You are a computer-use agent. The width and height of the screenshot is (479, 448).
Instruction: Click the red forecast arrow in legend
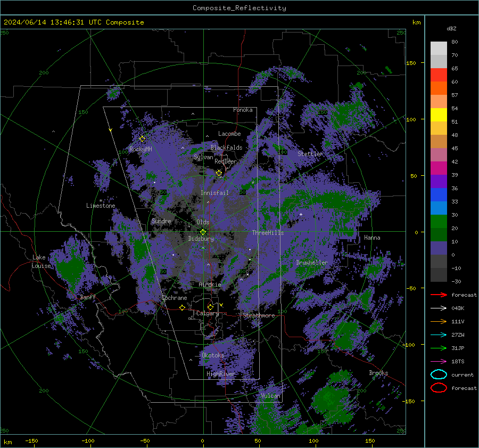(439, 295)
